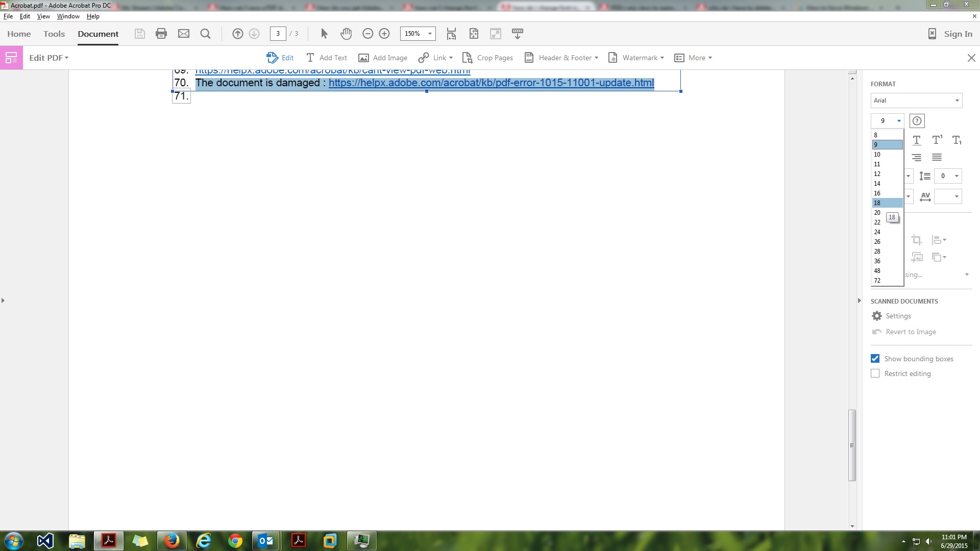The image size is (980, 551).
Task: Click the Add Image tool icon
Action: coord(363,58)
